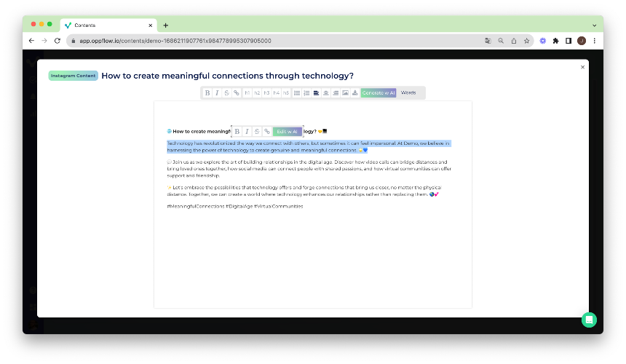Open a new browser tab

pos(166,25)
